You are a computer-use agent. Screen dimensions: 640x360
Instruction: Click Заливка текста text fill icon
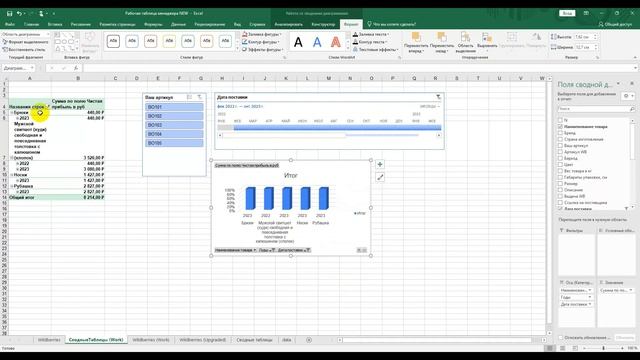355,34
